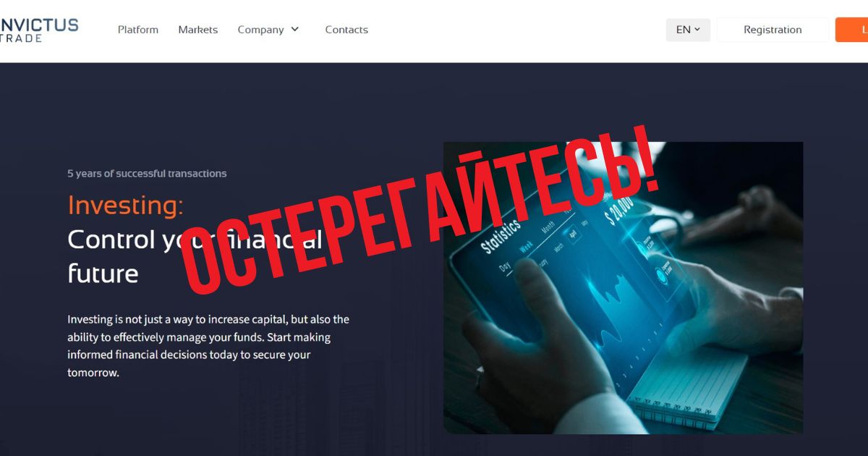Open the Platform menu item
The width and height of the screenshot is (868, 456).
(138, 30)
